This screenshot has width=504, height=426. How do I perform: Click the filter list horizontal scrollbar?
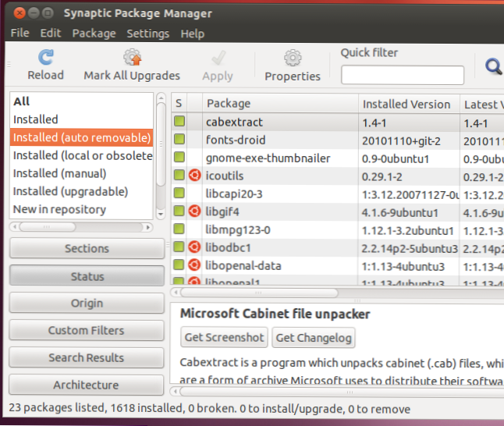point(47,227)
